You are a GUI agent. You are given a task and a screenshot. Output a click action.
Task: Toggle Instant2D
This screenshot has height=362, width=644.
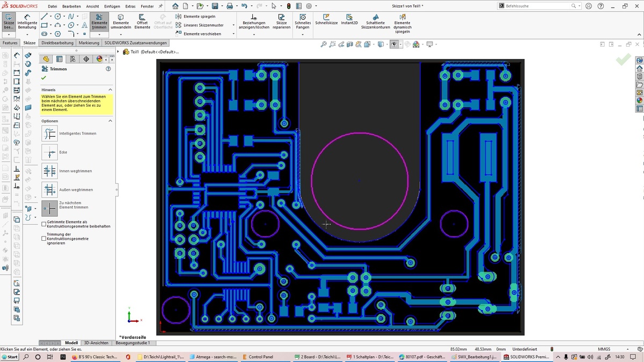[x=349, y=20]
